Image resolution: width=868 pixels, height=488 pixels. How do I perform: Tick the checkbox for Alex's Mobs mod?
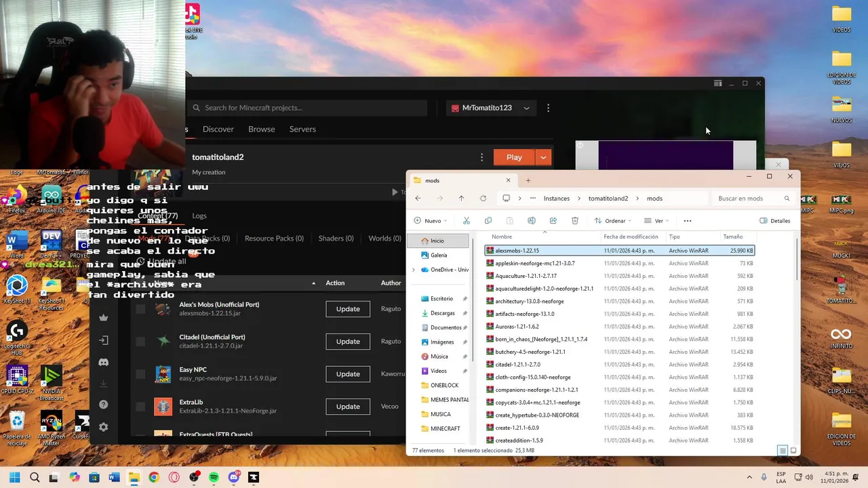click(140, 309)
